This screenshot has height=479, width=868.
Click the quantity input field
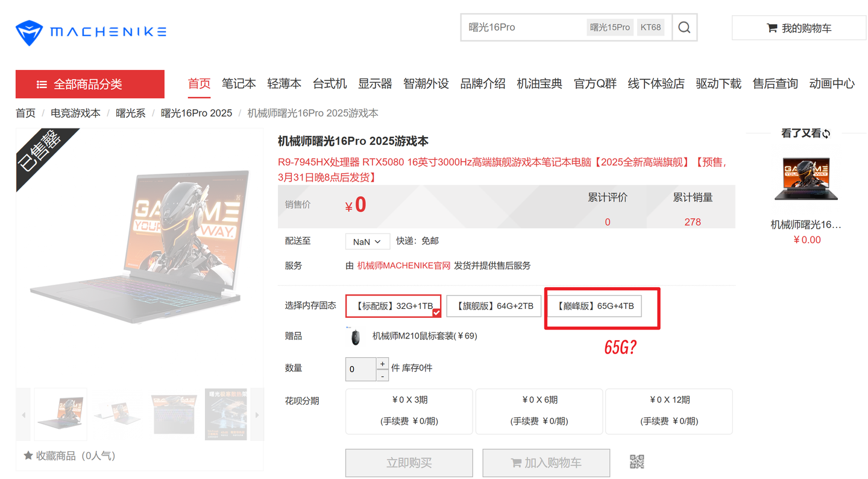pyautogui.click(x=360, y=369)
